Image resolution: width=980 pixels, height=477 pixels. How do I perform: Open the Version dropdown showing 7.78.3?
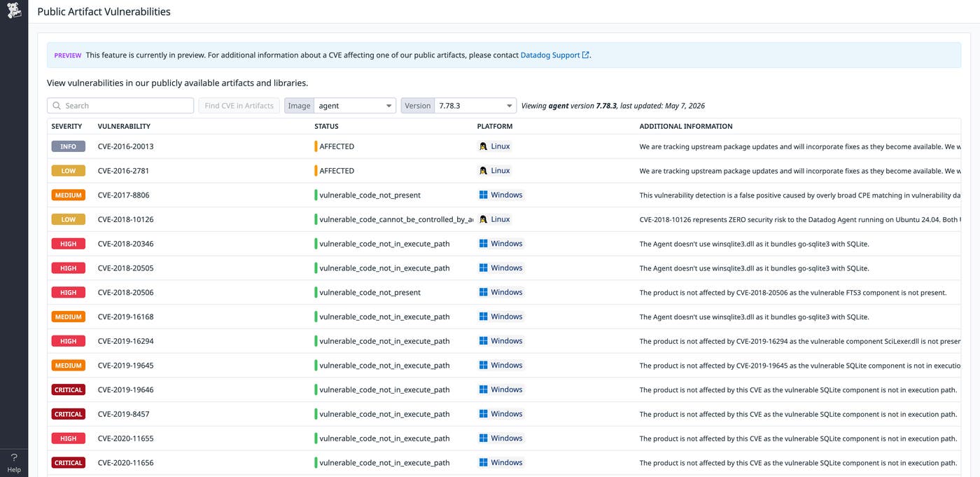(x=475, y=106)
